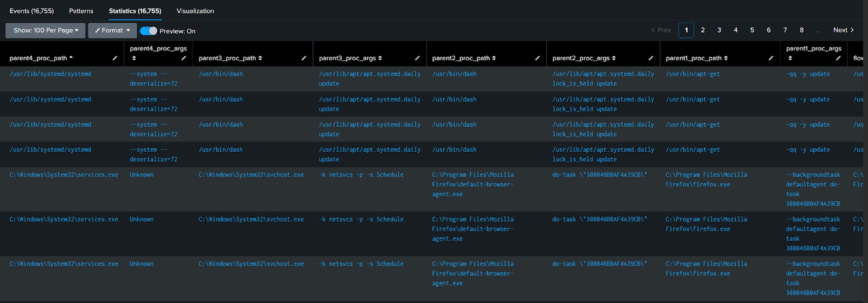Jump to page 6 of results
The image size is (868, 303).
click(769, 30)
